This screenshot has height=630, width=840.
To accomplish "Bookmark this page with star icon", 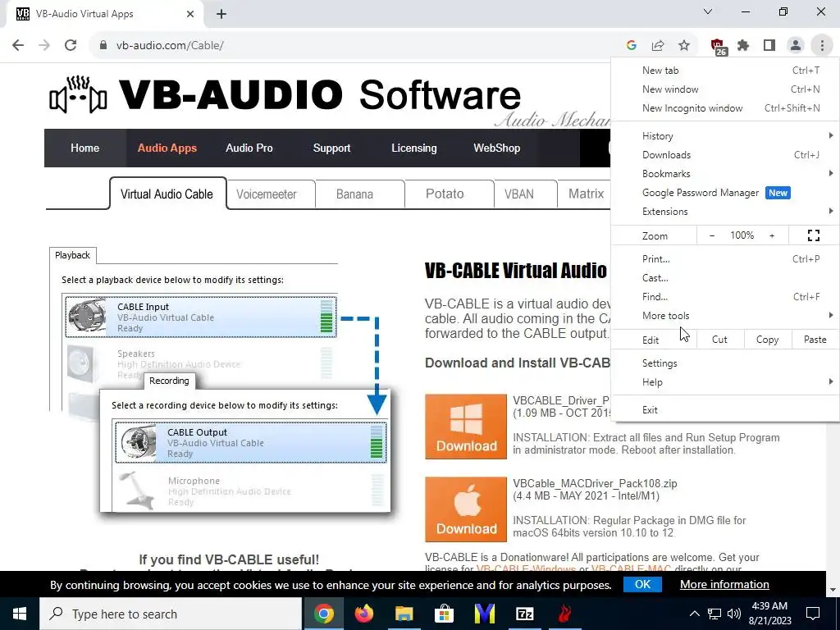I will pos(684,46).
